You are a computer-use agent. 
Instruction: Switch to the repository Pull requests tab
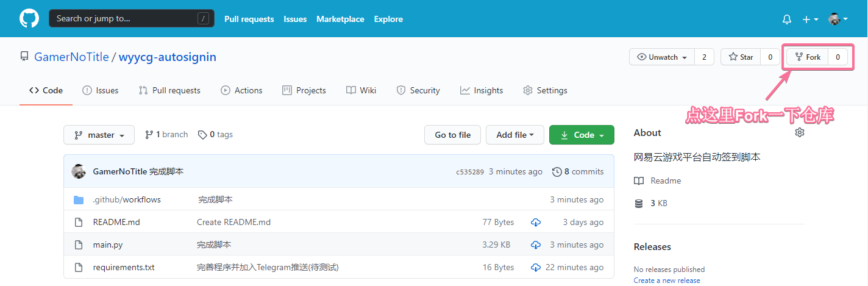click(169, 90)
